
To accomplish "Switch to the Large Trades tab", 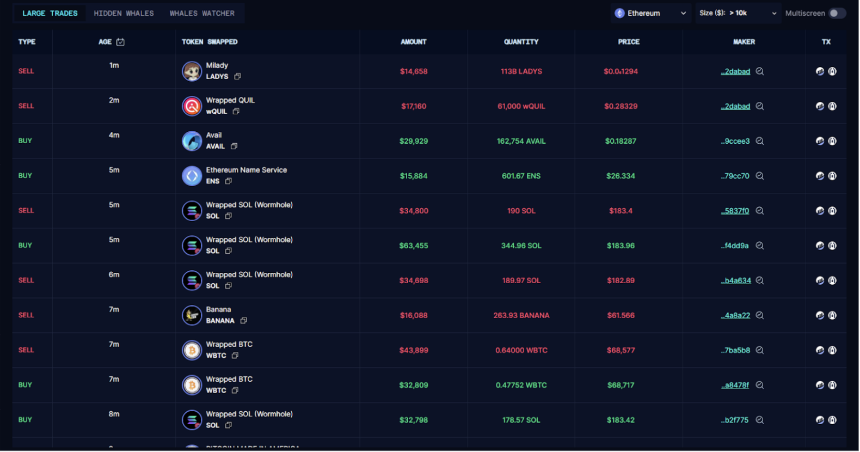I will pyautogui.click(x=50, y=13).
